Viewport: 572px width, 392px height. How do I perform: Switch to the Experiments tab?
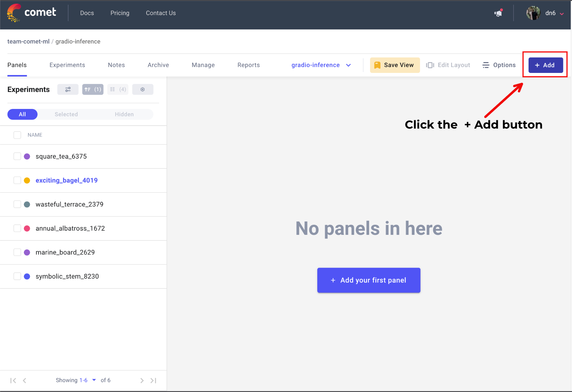pos(67,65)
